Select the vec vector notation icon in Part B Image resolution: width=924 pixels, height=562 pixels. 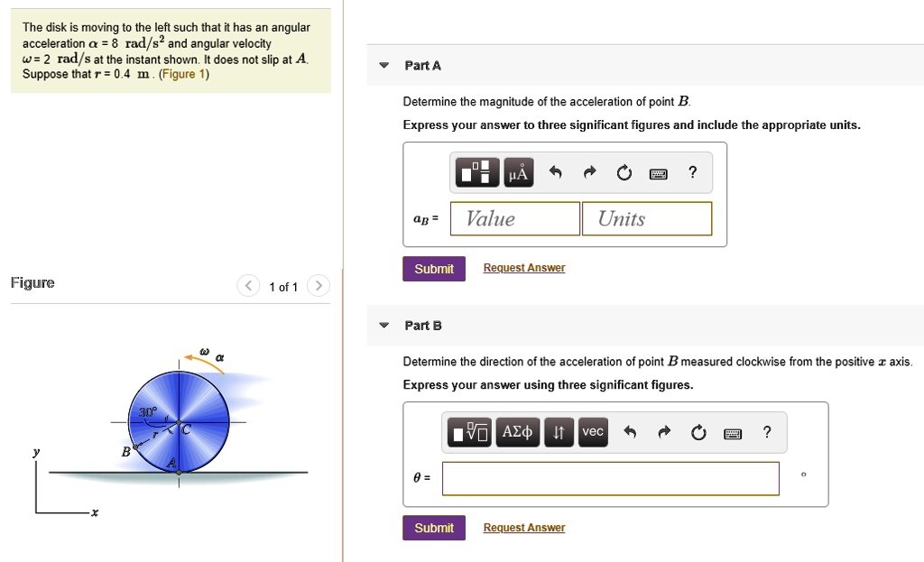click(x=592, y=432)
